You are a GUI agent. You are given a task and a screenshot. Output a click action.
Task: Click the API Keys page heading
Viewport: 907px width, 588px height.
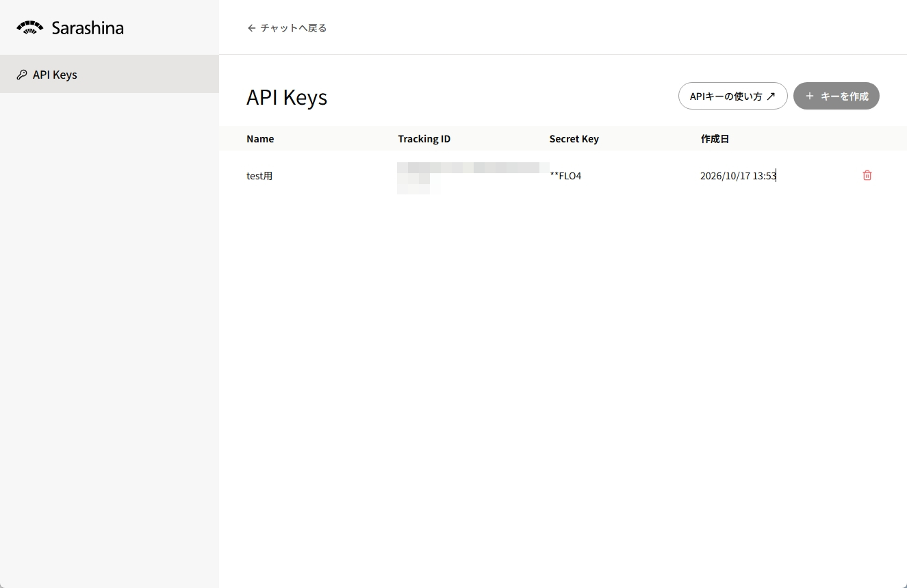click(287, 97)
